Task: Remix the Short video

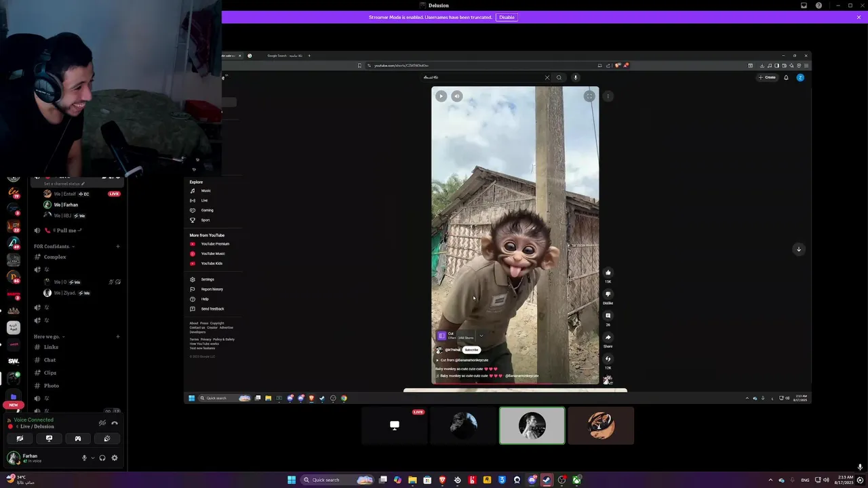Action: [608, 359]
